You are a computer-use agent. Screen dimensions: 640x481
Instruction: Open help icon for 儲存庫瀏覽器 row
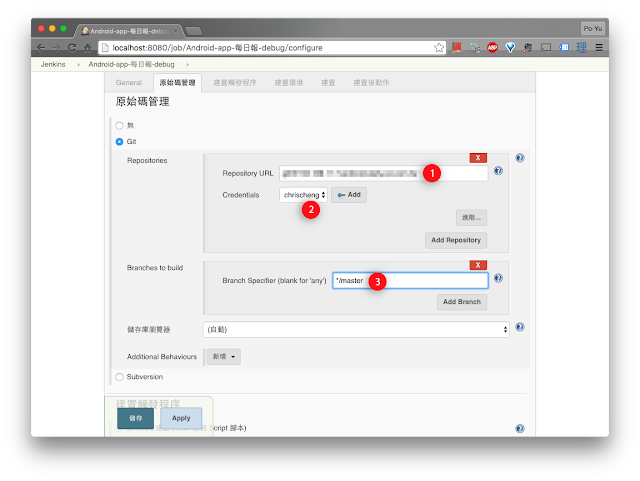pyautogui.click(x=520, y=327)
